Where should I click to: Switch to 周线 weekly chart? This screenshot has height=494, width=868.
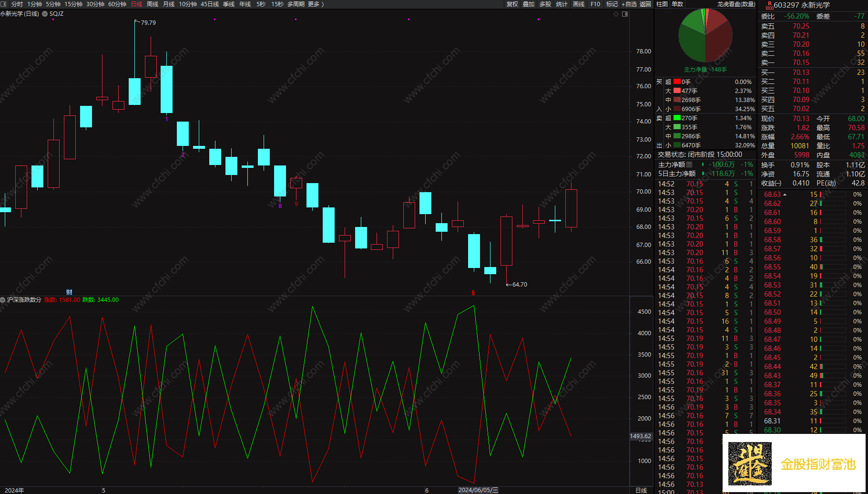(x=153, y=4)
